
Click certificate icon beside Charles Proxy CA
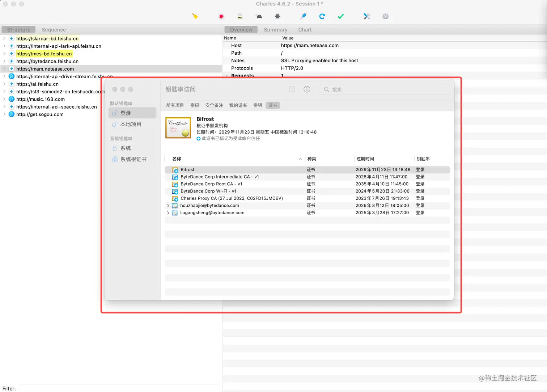pos(175,199)
